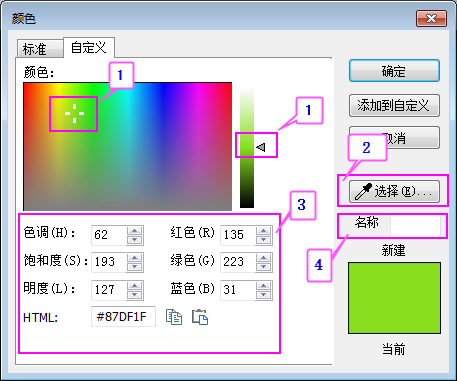Viewport: 457px width, 381px height.
Task: Decrease 色调(H) value with down arrow
Action: click(135, 240)
